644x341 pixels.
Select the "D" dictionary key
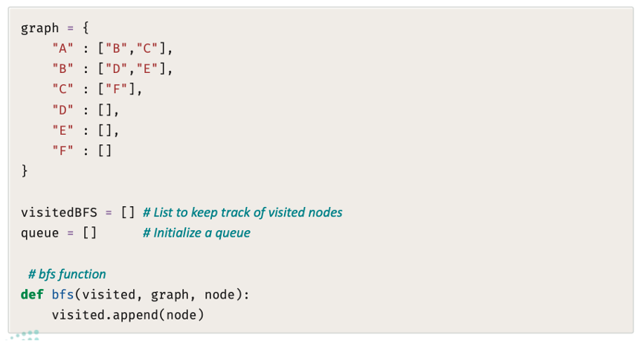(x=63, y=110)
